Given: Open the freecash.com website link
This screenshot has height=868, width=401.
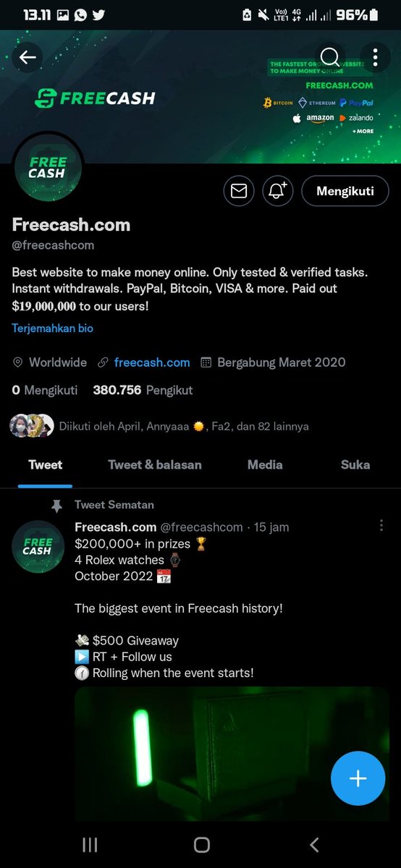Looking at the screenshot, I should (152, 362).
